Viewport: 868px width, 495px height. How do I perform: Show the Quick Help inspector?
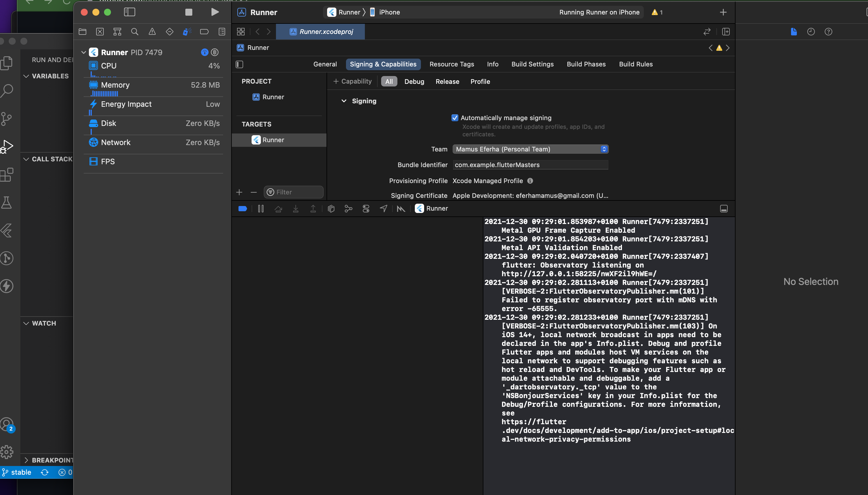click(x=828, y=32)
